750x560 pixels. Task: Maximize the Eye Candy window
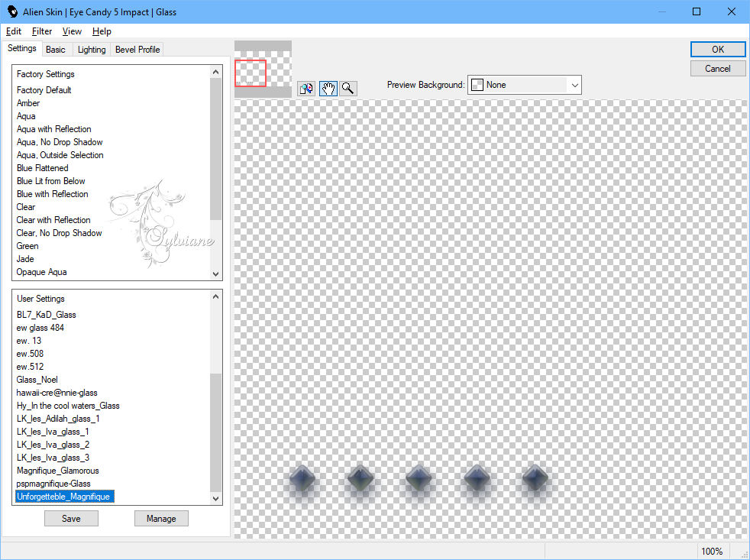[697, 11]
